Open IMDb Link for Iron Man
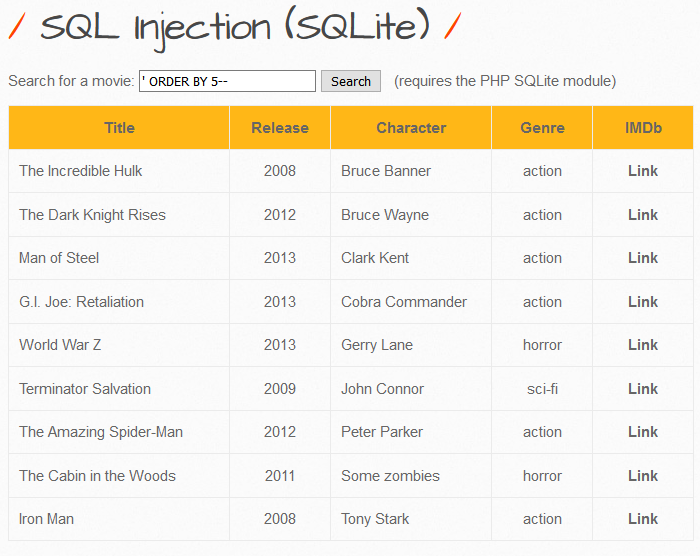 coord(643,519)
